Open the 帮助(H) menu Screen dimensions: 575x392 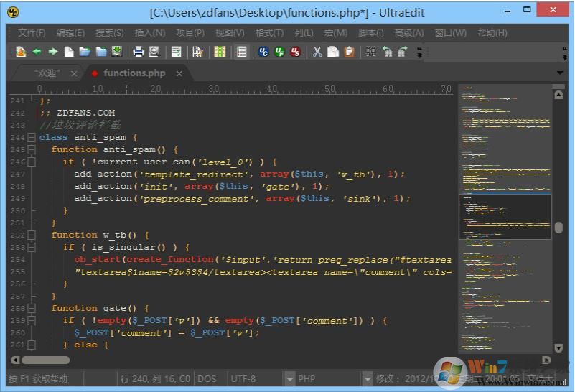coord(492,33)
